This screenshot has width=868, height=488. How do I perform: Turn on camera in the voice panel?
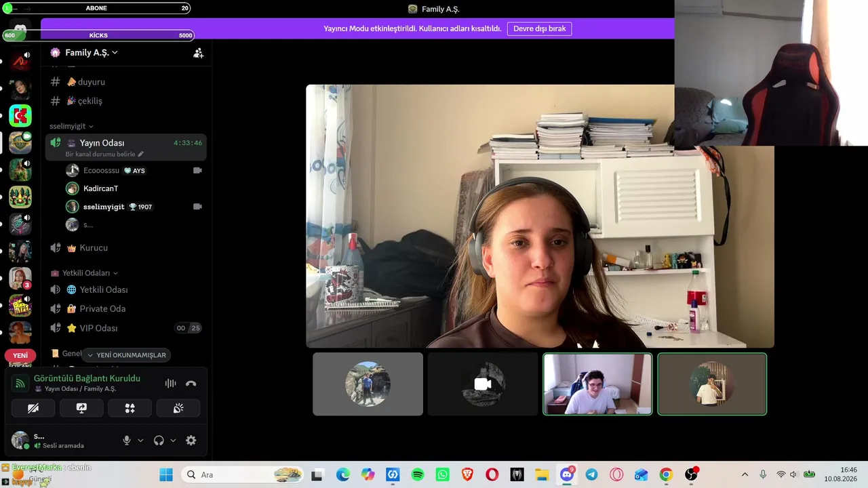(33, 408)
